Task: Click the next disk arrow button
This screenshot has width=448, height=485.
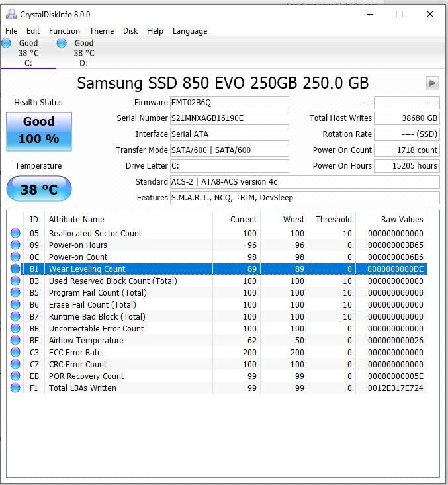Action: click(432, 83)
